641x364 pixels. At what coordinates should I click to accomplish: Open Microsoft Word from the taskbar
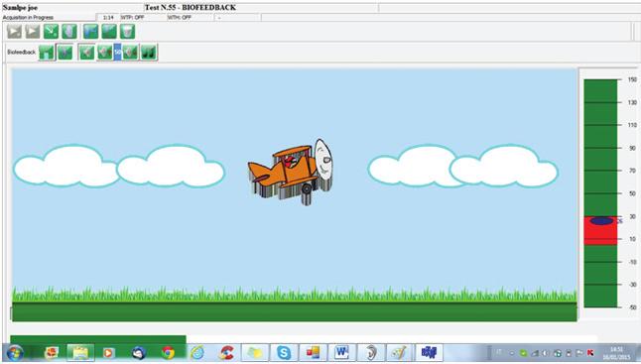pos(341,352)
